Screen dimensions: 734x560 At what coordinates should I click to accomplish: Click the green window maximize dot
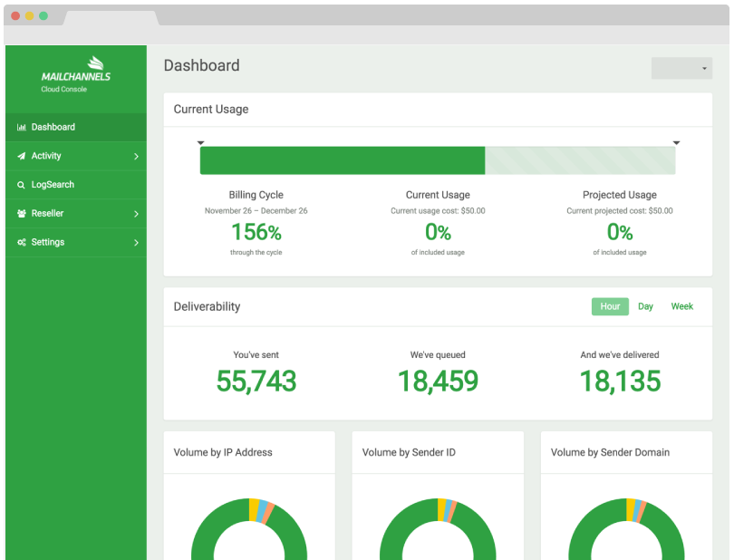43,16
